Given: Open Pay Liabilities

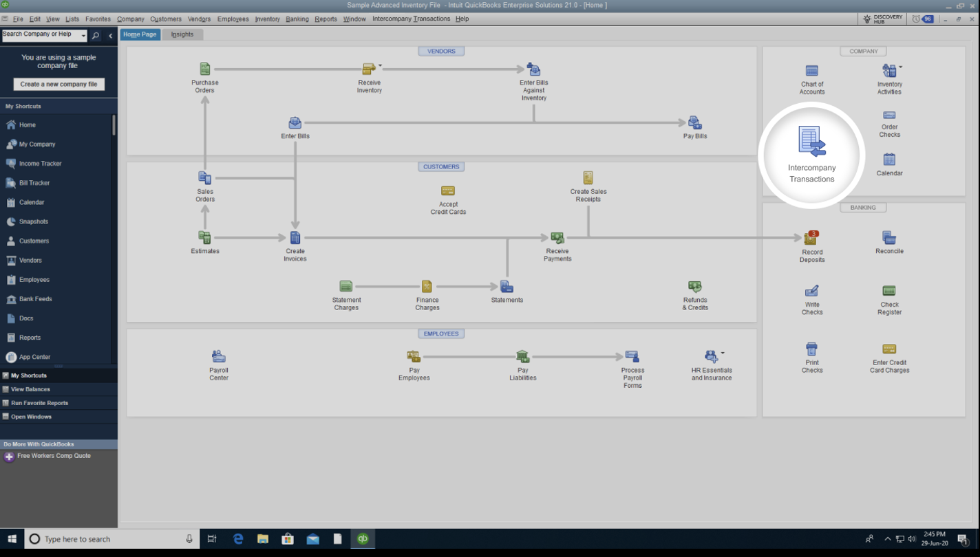Looking at the screenshot, I should coord(522,356).
